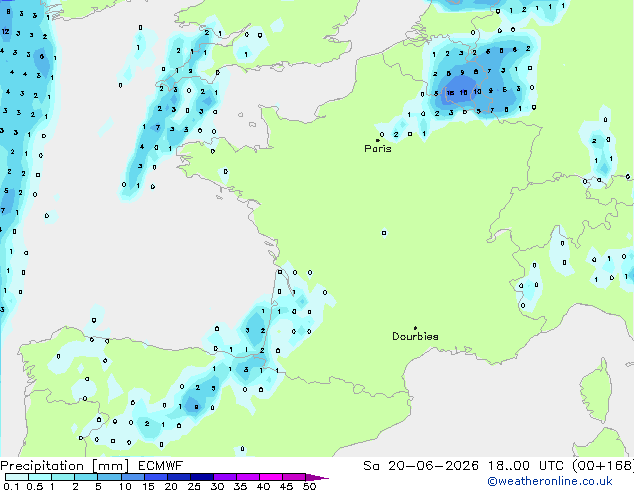Pick the magenta legend swatch between 40 and 45
The width and height of the screenshot is (634, 490).
pos(271,477)
